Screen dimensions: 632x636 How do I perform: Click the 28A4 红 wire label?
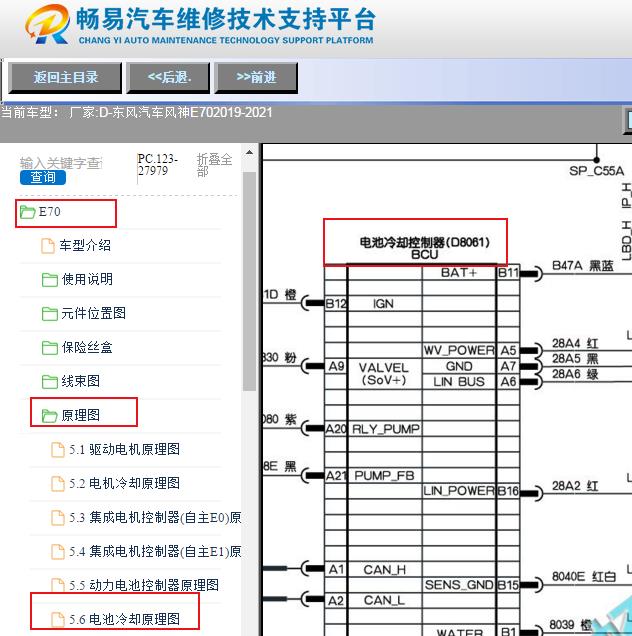(575, 344)
